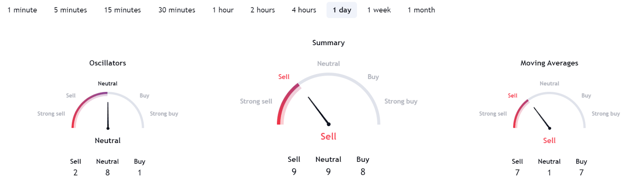The width and height of the screenshot is (644, 195).
Task: Choose the 15 minutes interval tab
Action: pyautogui.click(x=122, y=10)
